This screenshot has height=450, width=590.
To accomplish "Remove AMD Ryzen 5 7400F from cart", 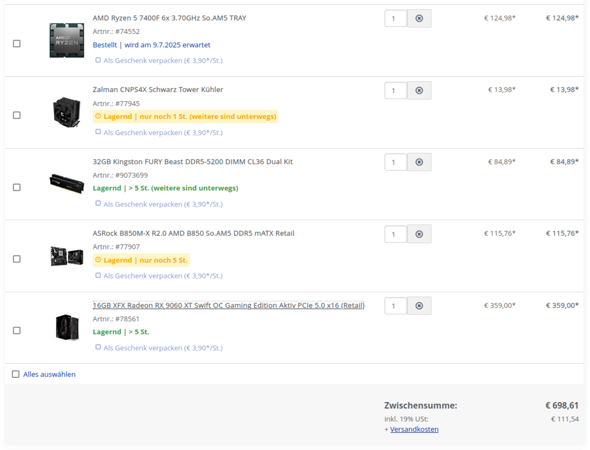I will pyautogui.click(x=419, y=18).
